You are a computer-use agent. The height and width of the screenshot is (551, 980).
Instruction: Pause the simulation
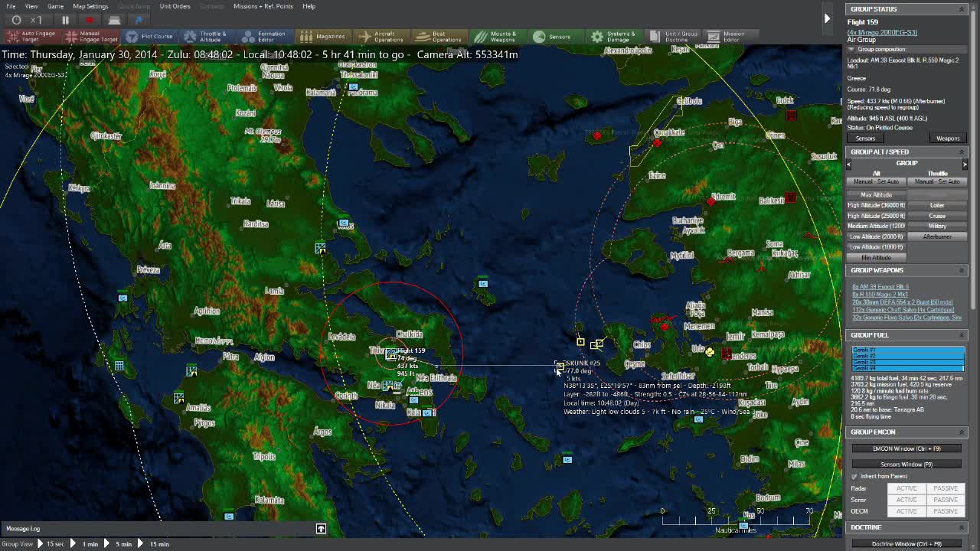65,20
